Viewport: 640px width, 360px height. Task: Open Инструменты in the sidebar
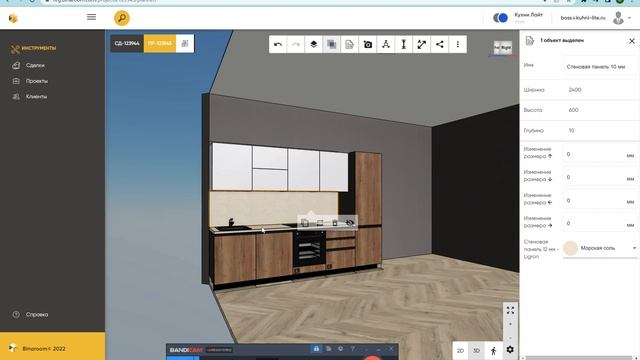[34, 49]
